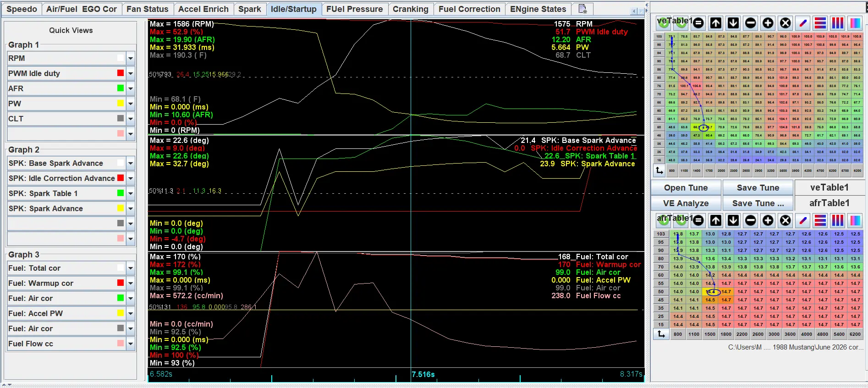The height and width of the screenshot is (388, 868).
Task: Open the AFR trace dropdown arrow
Action: point(131,88)
